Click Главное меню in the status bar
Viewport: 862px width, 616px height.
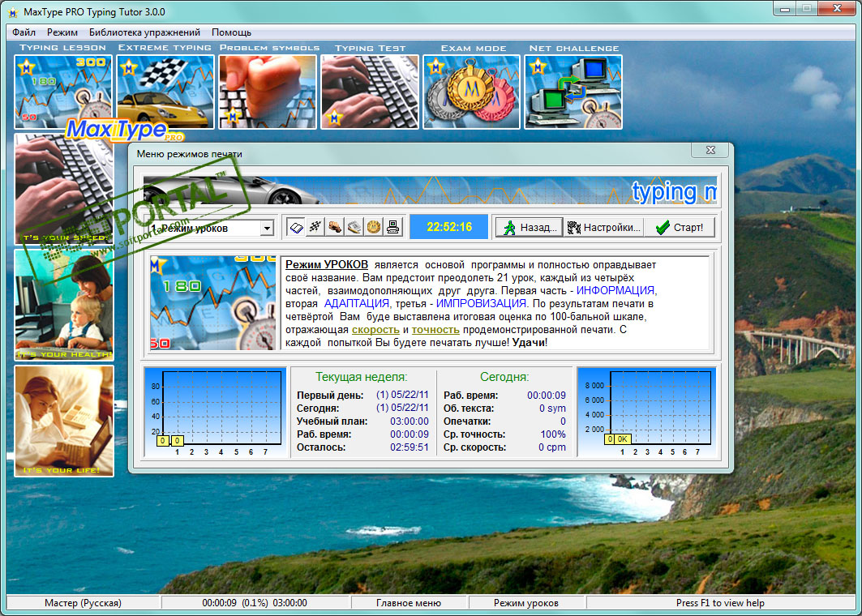click(x=409, y=603)
